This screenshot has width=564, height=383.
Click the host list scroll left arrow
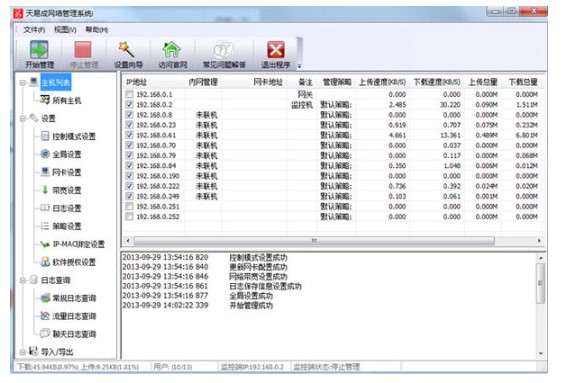(128, 240)
